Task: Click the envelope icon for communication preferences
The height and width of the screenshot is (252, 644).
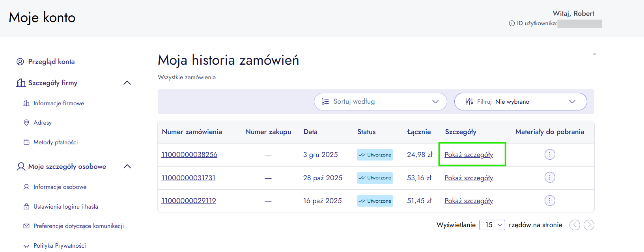Action: point(26,226)
